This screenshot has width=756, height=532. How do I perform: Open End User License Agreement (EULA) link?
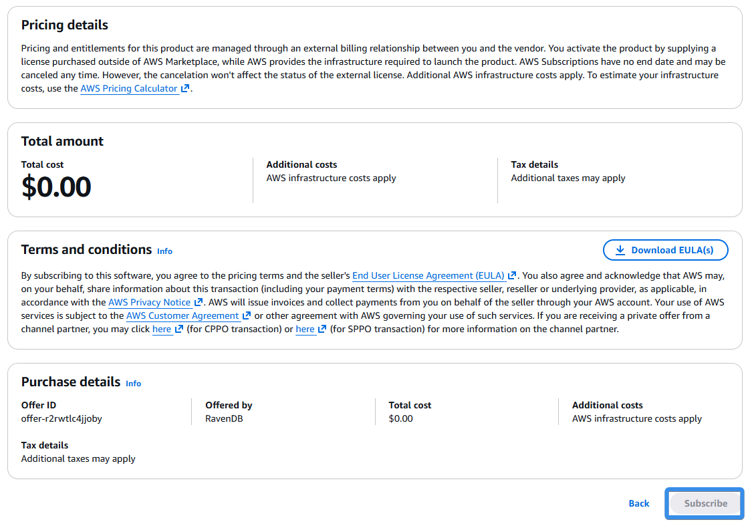coord(428,275)
